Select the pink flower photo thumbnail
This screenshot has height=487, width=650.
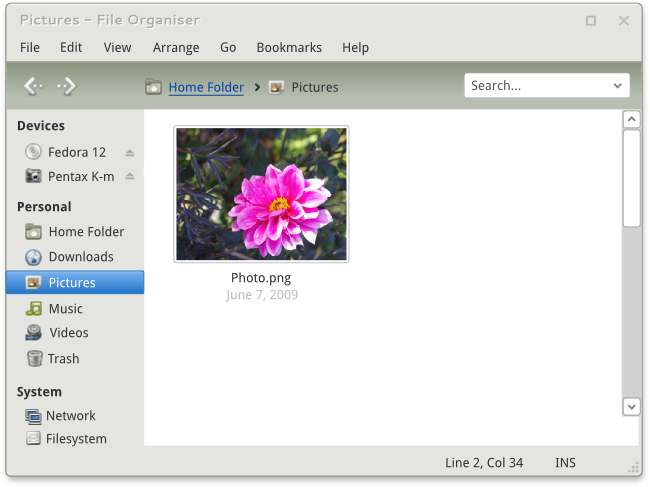coord(261,194)
